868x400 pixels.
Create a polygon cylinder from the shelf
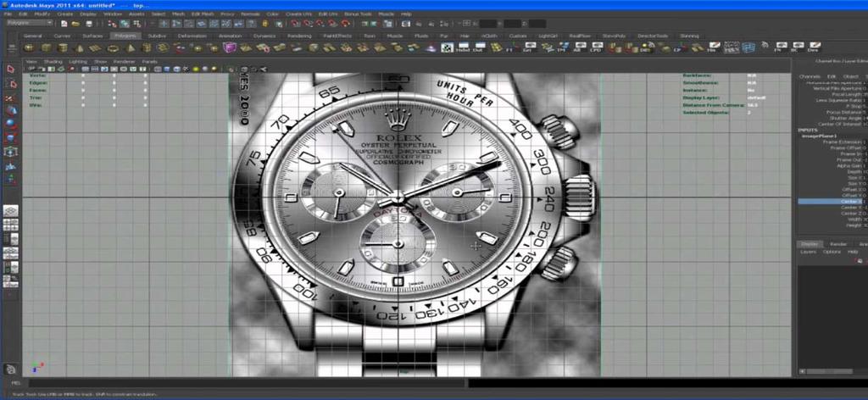(x=63, y=48)
